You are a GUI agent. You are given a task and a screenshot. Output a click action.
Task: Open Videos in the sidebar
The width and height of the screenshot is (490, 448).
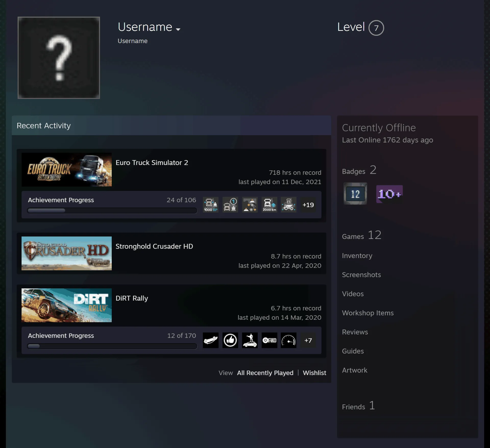point(353,294)
